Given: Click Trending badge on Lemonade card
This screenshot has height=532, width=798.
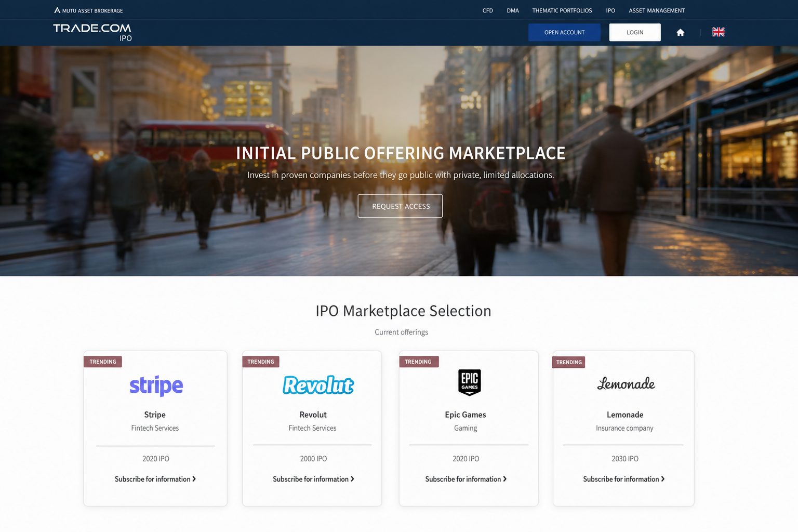Looking at the screenshot, I should [x=569, y=362].
